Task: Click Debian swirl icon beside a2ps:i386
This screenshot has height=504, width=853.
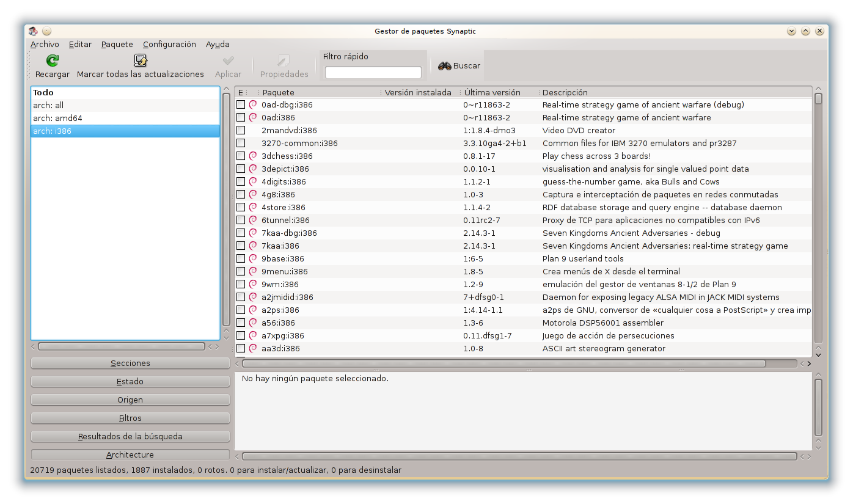Action: pos(253,310)
